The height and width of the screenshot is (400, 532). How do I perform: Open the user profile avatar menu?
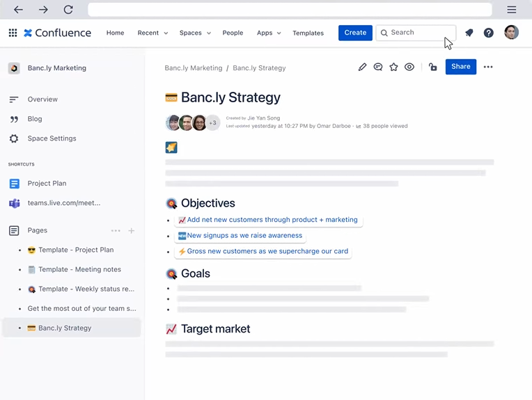click(x=511, y=33)
